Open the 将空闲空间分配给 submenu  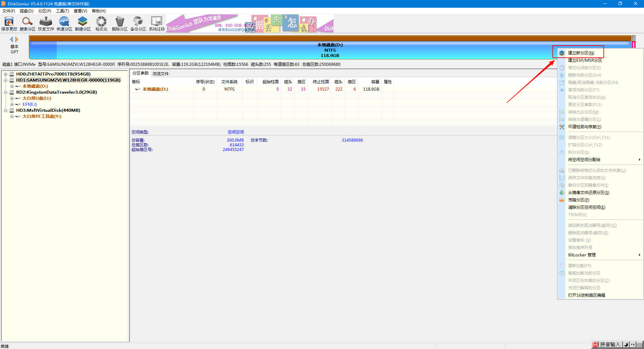(600, 160)
